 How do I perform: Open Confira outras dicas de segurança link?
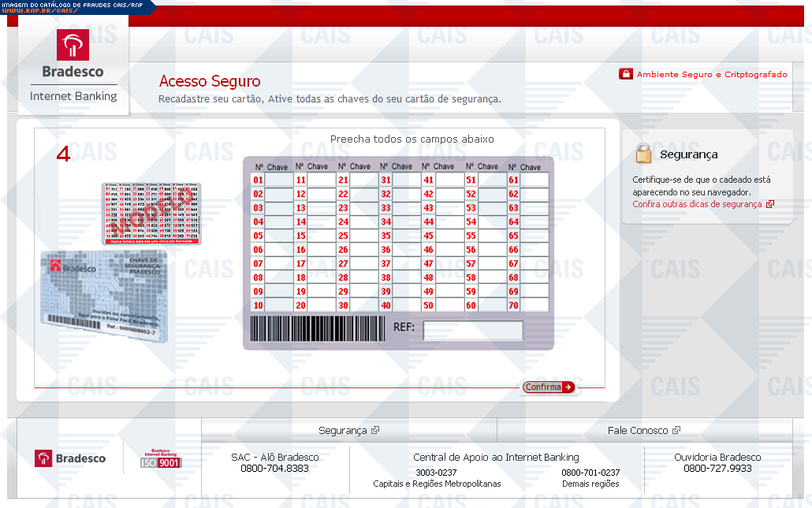pyautogui.click(x=697, y=204)
